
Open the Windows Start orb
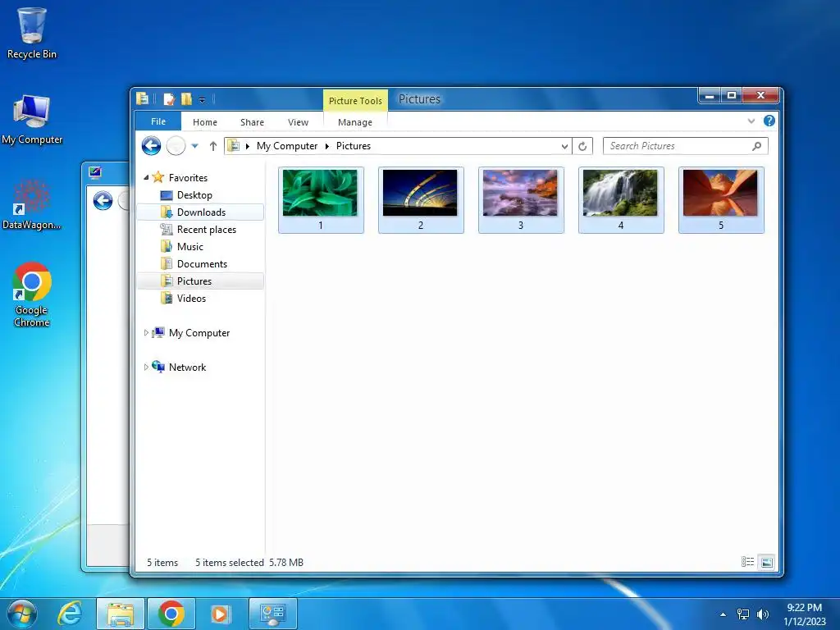pos(21,614)
